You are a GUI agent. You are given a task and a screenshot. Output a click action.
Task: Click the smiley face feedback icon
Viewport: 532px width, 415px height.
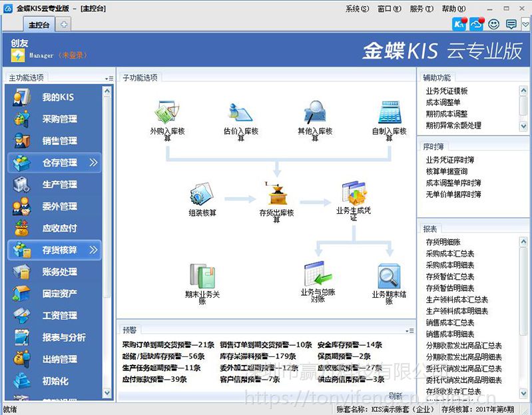pyautogui.click(x=493, y=24)
